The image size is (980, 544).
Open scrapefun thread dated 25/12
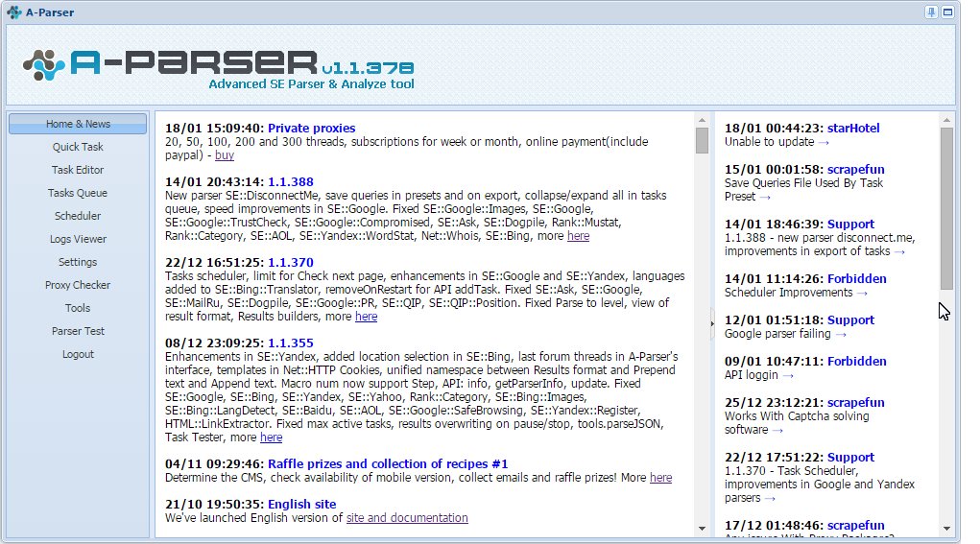click(855, 402)
